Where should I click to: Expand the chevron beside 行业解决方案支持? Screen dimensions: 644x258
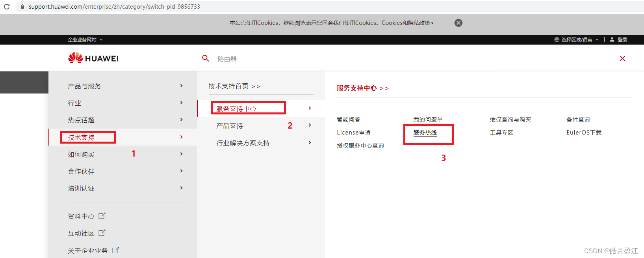coord(310,142)
